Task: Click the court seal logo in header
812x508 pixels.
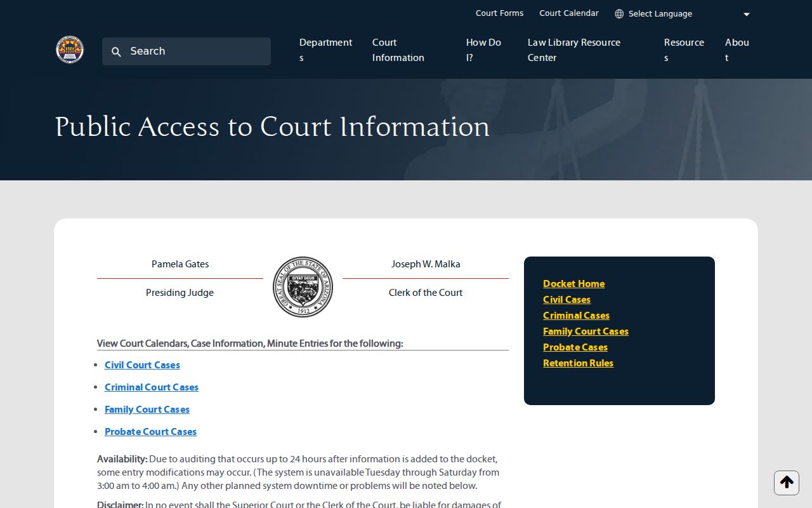Action: pos(70,50)
